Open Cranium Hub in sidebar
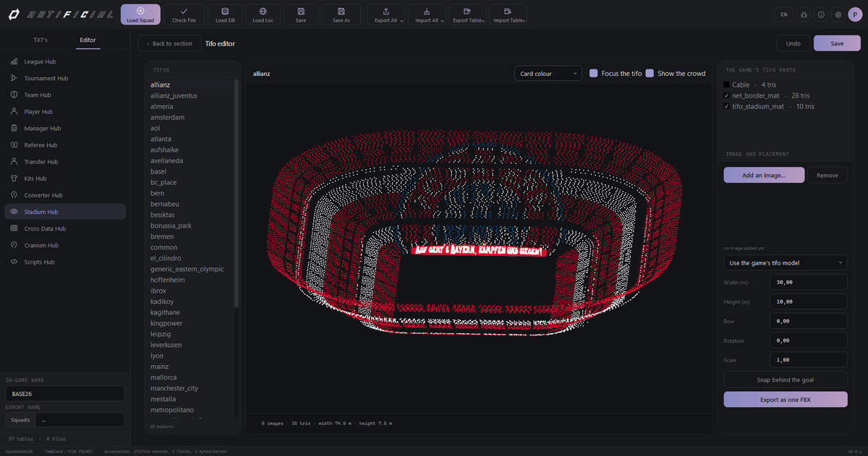 coord(65,245)
